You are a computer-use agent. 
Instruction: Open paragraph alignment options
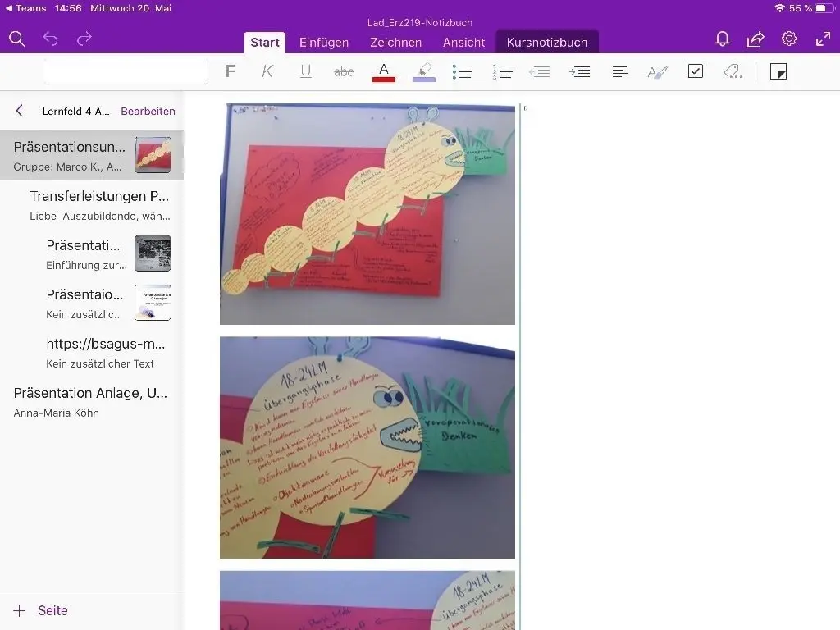(620, 72)
